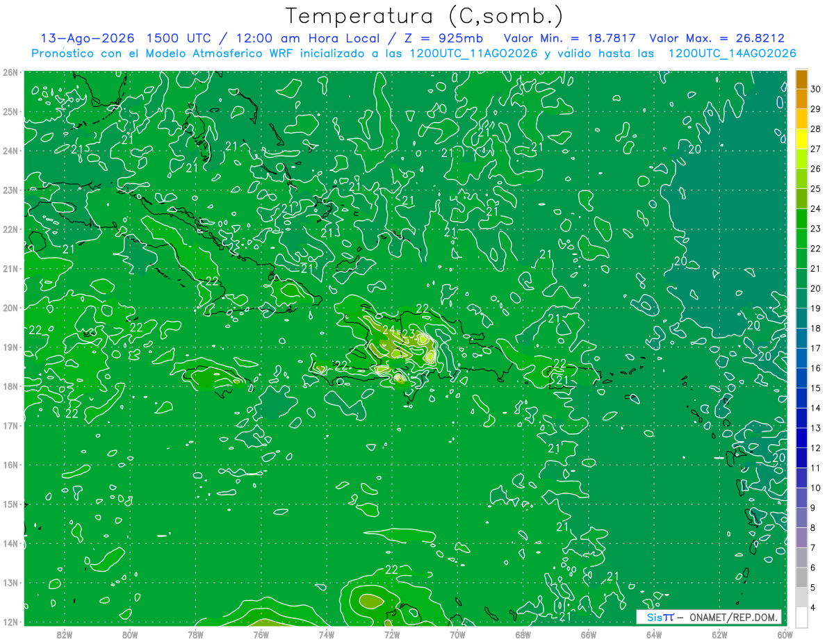Pick the yellow swatch between 26 and 27
Image resolution: width=834 pixels, height=644 pixels.
801,158
